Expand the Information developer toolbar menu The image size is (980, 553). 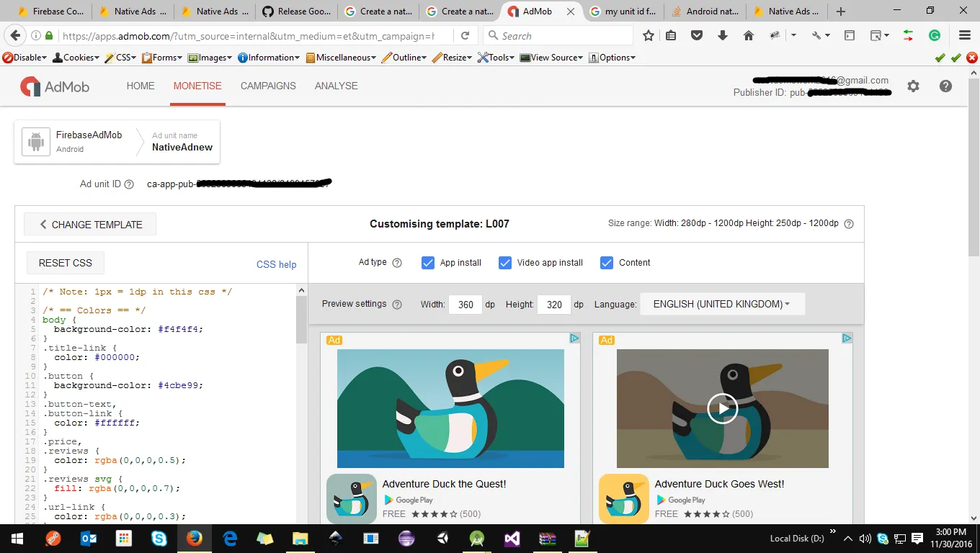click(x=269, y=58)
